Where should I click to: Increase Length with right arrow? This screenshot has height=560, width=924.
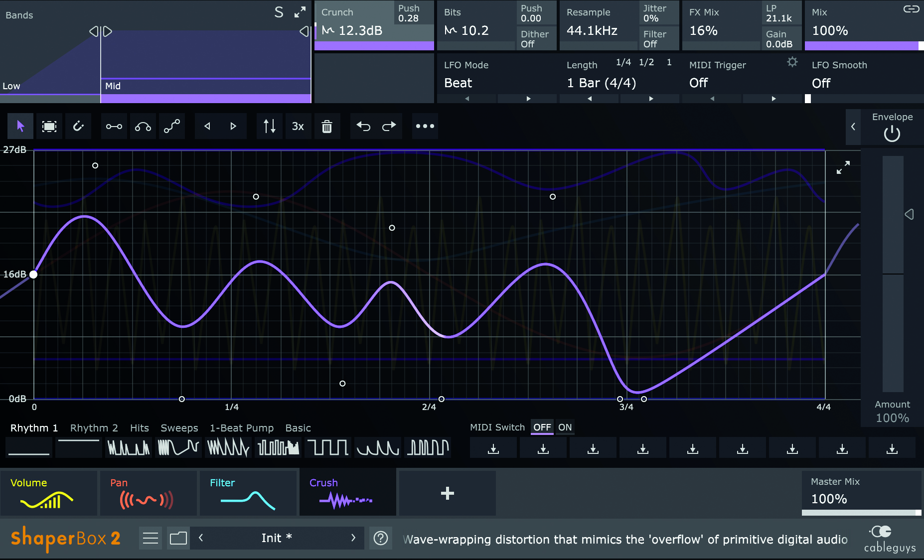click(x=651, y=99)
